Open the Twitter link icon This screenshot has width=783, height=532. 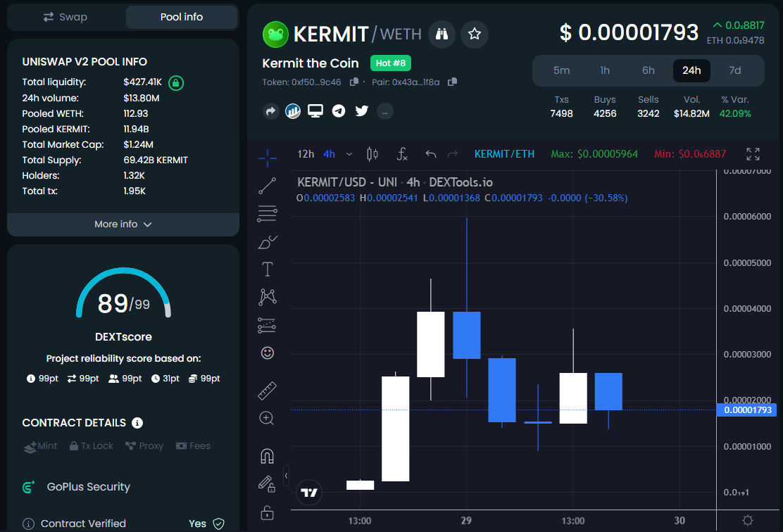361,110
